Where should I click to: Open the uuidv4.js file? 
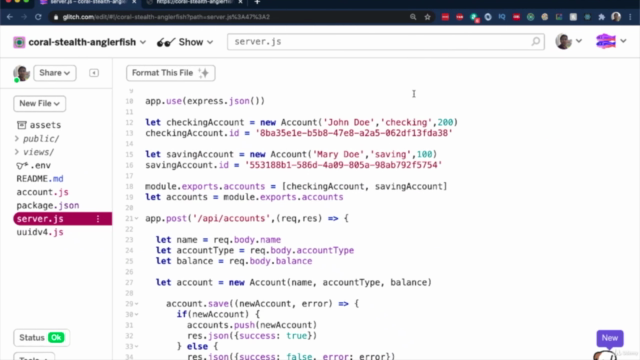[40, 232]
